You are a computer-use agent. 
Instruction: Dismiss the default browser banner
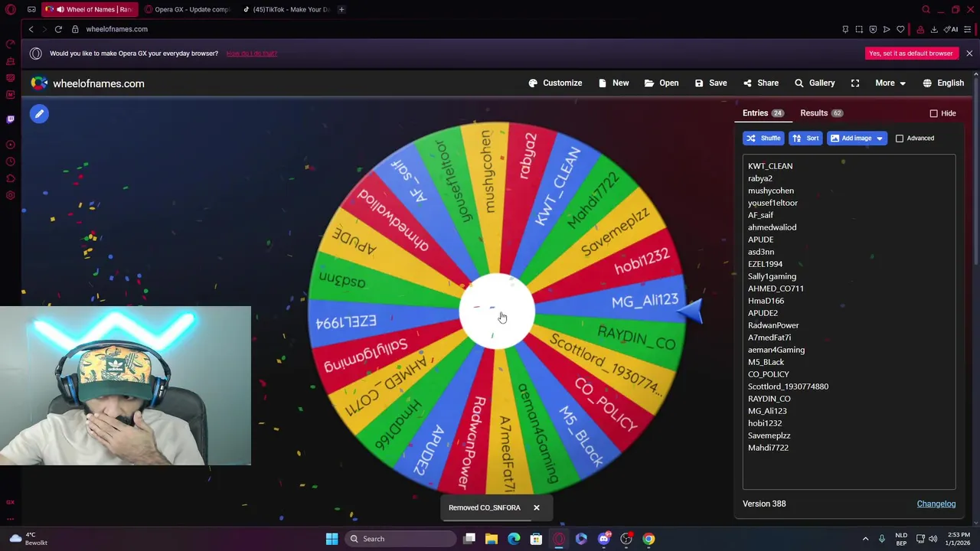pos(969,54)
